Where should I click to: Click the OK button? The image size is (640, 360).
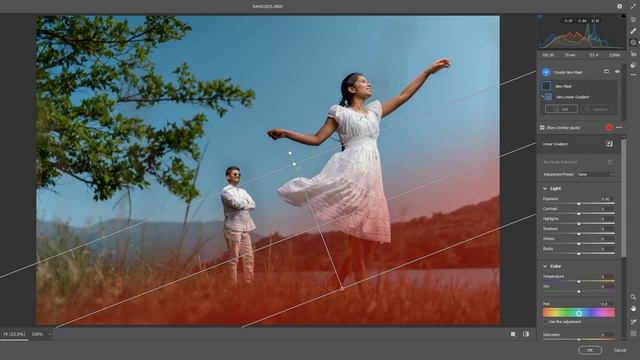point(590,350)
